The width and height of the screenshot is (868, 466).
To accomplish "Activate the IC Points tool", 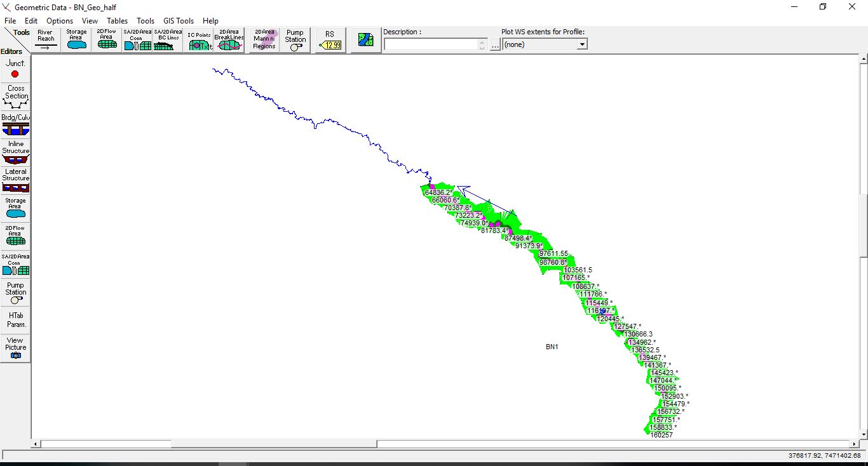I will tap(199, 39).
